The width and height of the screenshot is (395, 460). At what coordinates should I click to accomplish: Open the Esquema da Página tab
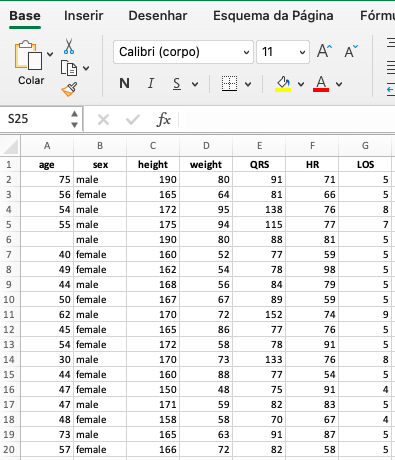pyautogui.click(x=273, y=16)
